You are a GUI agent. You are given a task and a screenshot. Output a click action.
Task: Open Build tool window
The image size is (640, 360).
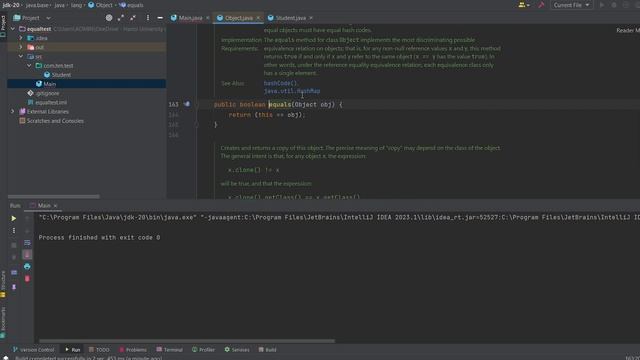pos(267,350)
